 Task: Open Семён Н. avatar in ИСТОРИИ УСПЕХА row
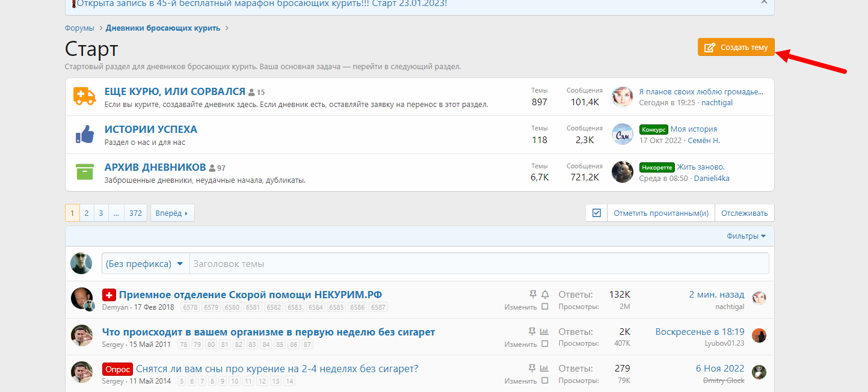(x=623, y=134)
